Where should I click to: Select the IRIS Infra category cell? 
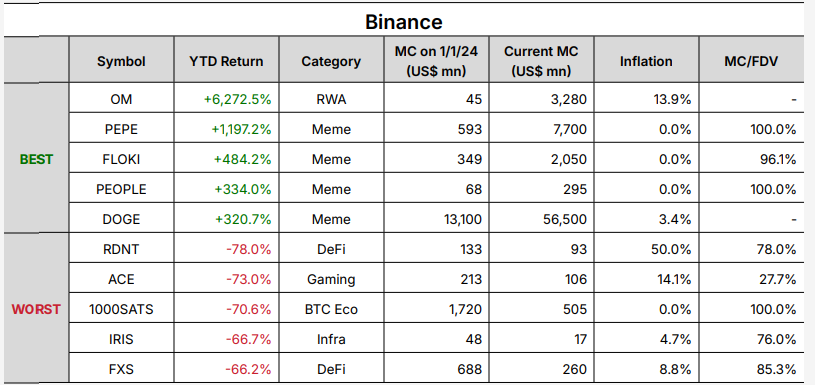tap(331, 338)
